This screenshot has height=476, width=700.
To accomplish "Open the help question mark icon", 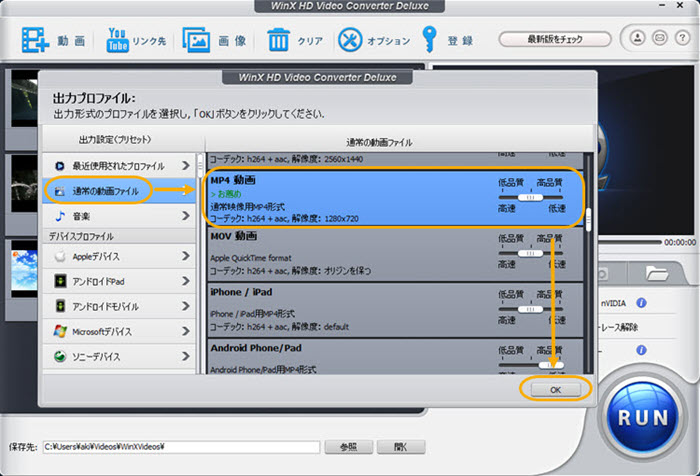I will tap(682, 38).
